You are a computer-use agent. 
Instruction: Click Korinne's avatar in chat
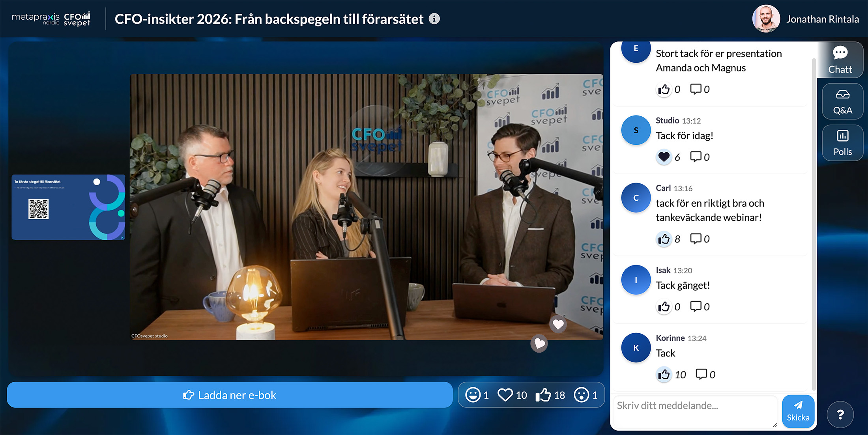(636, 348)
